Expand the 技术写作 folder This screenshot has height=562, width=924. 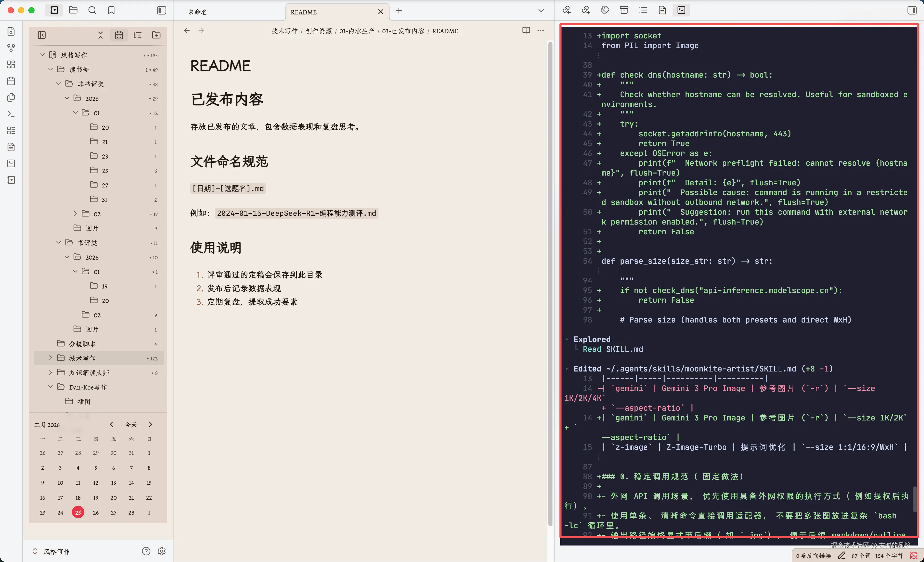click(50, 358)
